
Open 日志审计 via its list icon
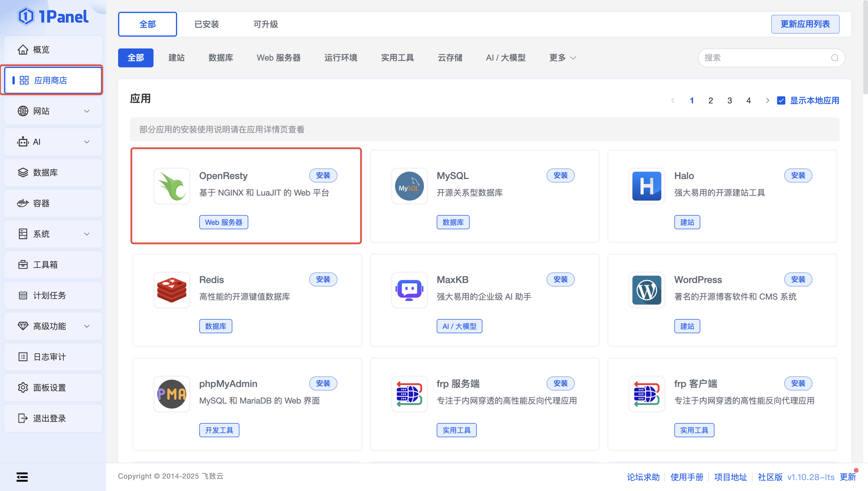[x=23, y=357]
